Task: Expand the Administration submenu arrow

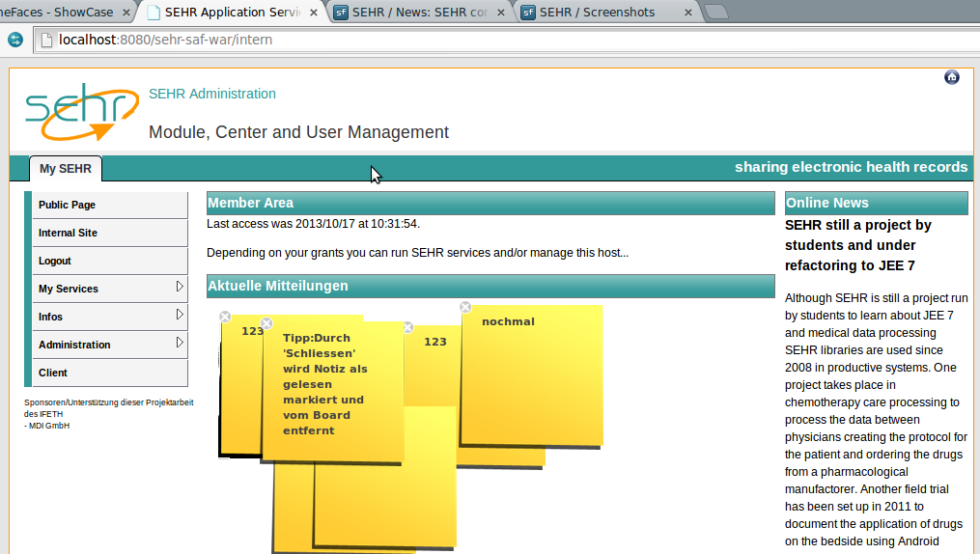Action: click(x=180, y=343)
